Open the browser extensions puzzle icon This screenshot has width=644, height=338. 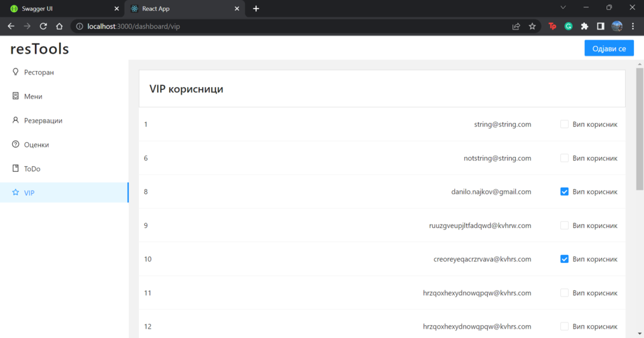[584, 27]
